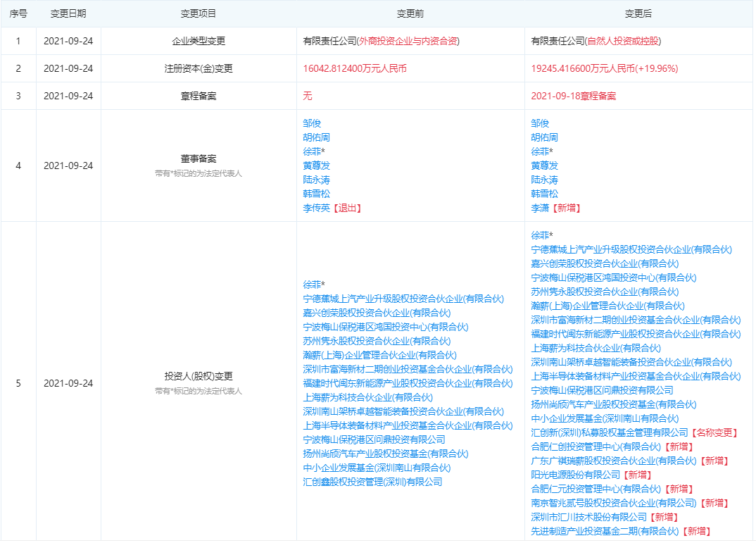The image size is (756, 543).
Task: Open 汇创鑫股权投资管理(深圳)有限公司 link
Action: [x=372, y=482]
